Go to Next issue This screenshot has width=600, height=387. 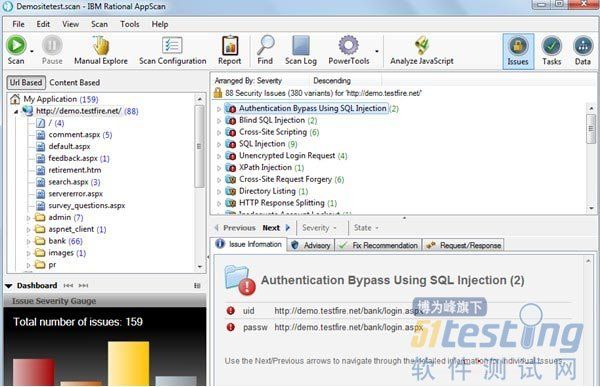click(x=276, y=228)
